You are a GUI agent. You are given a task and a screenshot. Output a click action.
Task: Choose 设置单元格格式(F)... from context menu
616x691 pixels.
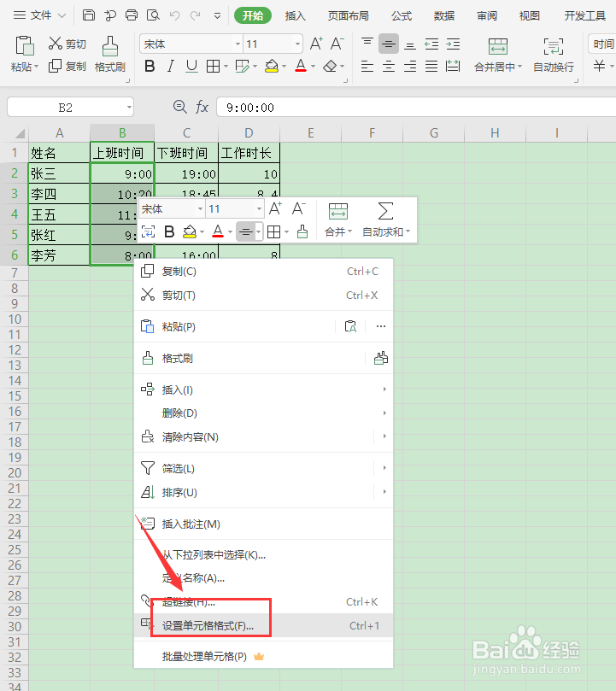click(x=264, y=625)
